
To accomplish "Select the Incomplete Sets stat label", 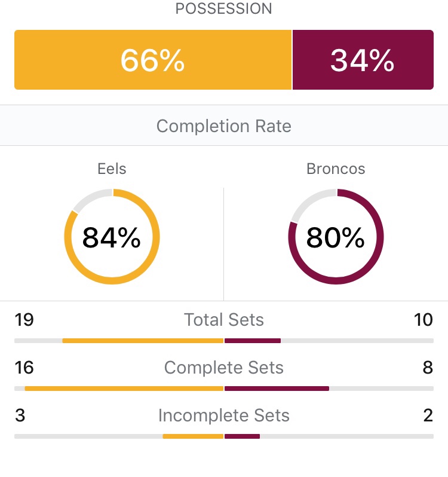I will pyautogui.click(x=224, y=415).
